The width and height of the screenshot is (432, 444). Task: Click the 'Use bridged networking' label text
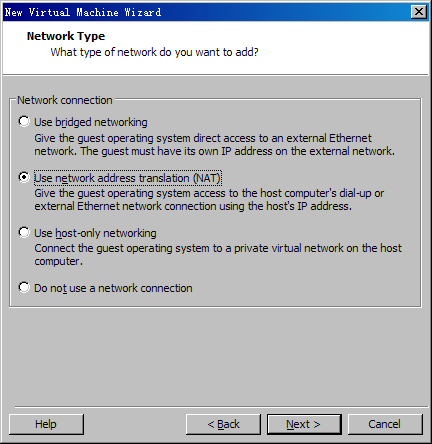click(91, 122)
